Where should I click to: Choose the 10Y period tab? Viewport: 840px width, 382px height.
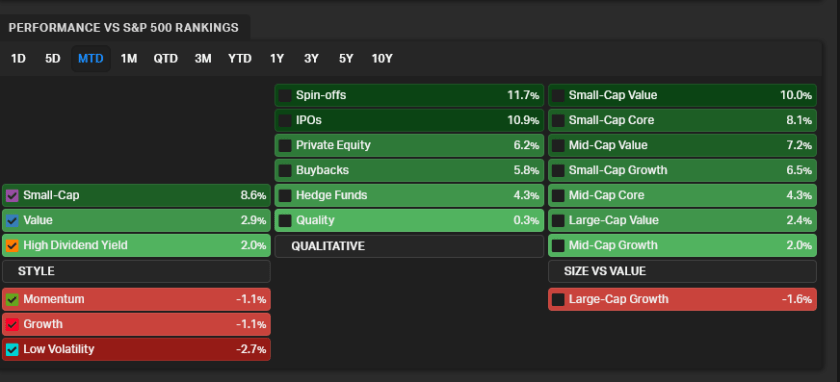coord(382,58)
